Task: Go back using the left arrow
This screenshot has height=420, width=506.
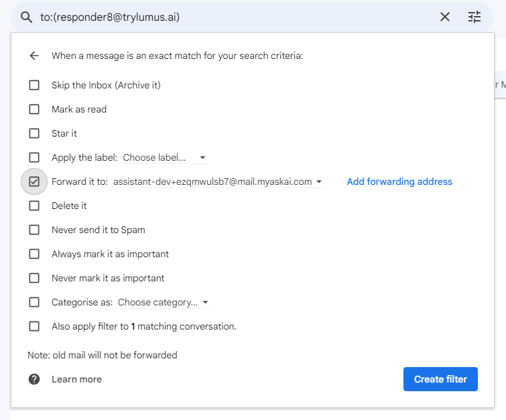Action: 34,56
